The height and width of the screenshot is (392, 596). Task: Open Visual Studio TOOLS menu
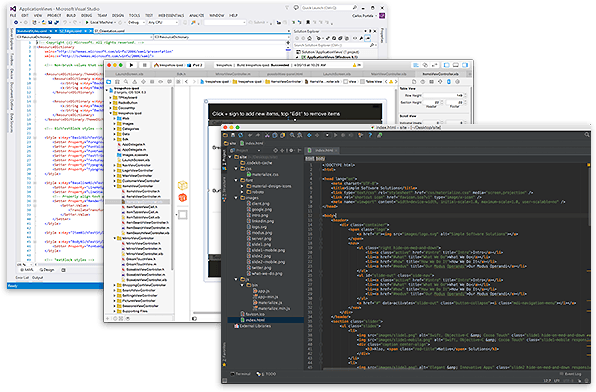(134, 16)
